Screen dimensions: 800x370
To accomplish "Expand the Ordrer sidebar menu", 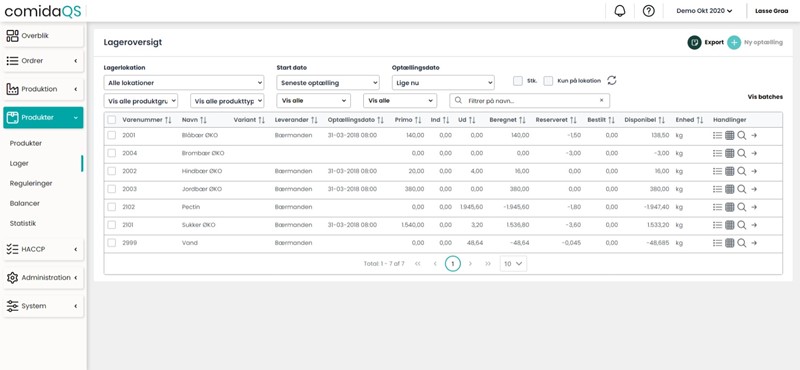I will (42, 61).
